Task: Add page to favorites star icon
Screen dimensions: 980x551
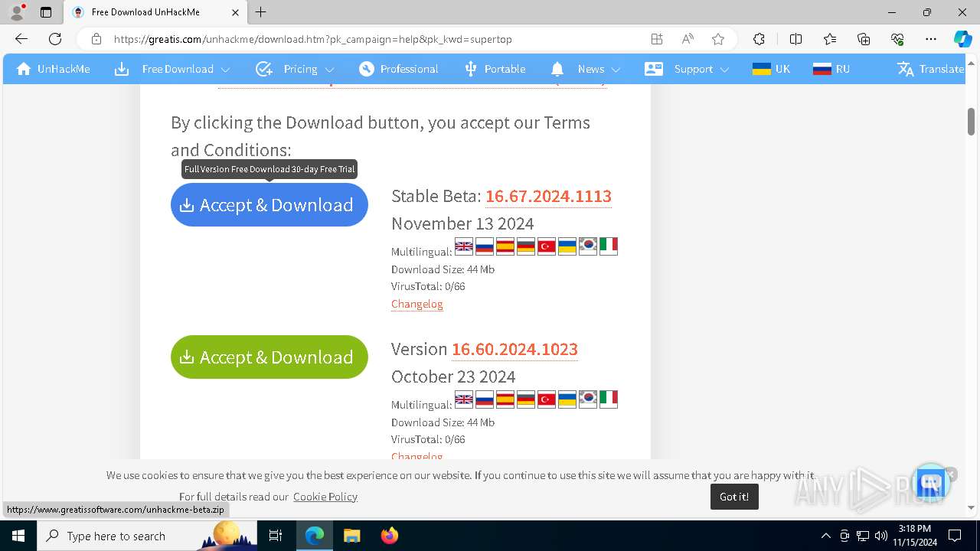Action: point(718,39)
